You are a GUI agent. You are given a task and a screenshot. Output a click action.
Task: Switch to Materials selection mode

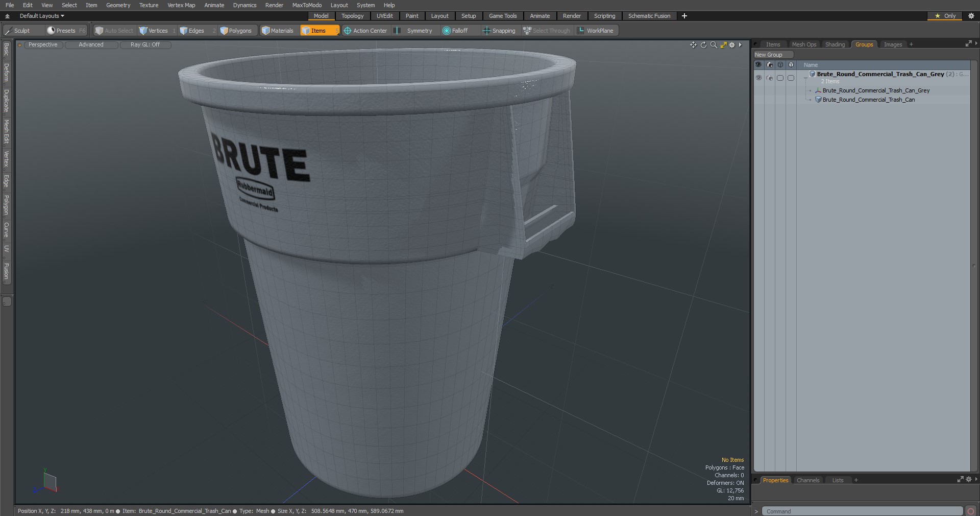(278, 31)
